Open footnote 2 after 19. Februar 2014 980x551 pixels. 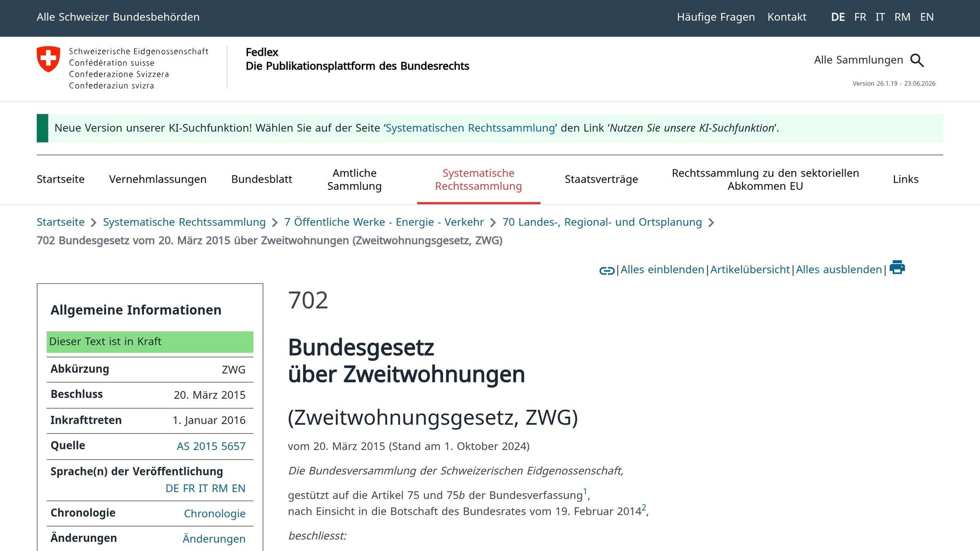click(644, 507)
